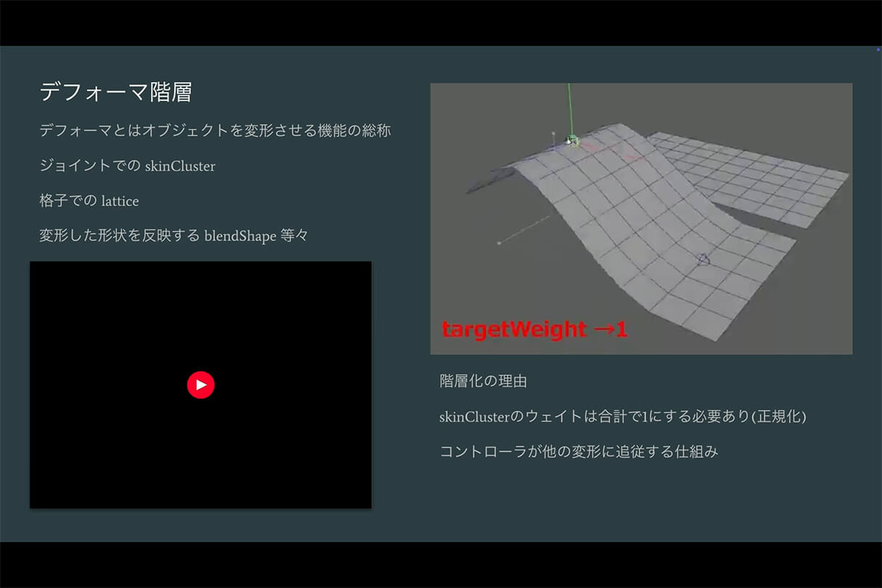Click the line mentioning skinCluster with ジョイント
The height and width of the screenshot is (588, 882).
pyautogui.click(x=127, y=166)
